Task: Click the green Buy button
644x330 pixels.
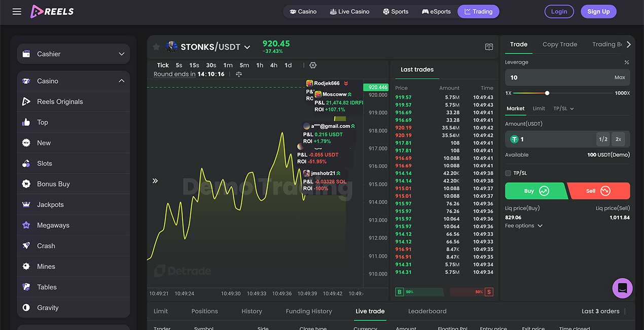Action: (537, 191)
